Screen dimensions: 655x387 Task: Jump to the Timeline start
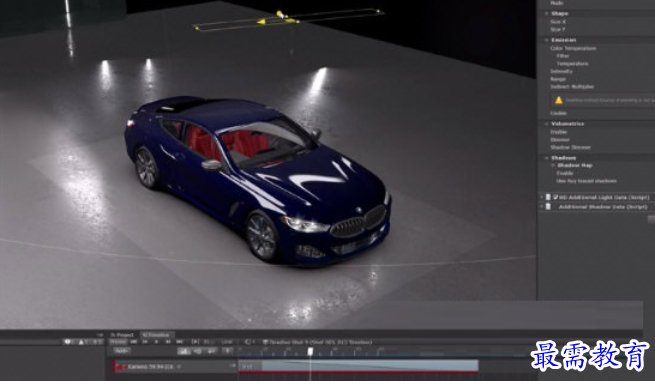point(133,342)
